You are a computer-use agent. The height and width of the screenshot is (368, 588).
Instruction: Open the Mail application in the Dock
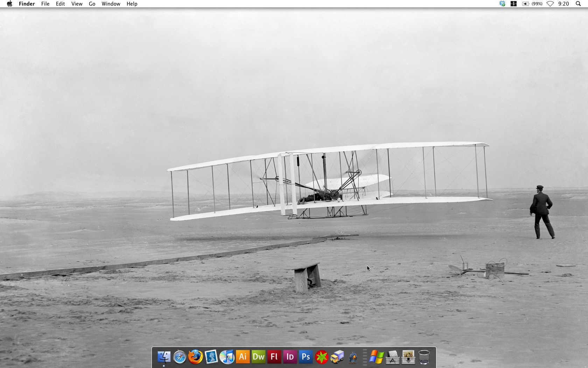click(211, 357)
